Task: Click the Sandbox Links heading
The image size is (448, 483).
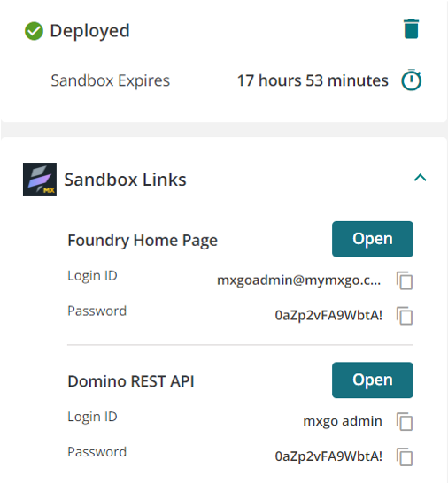Action: click(125, 180)
